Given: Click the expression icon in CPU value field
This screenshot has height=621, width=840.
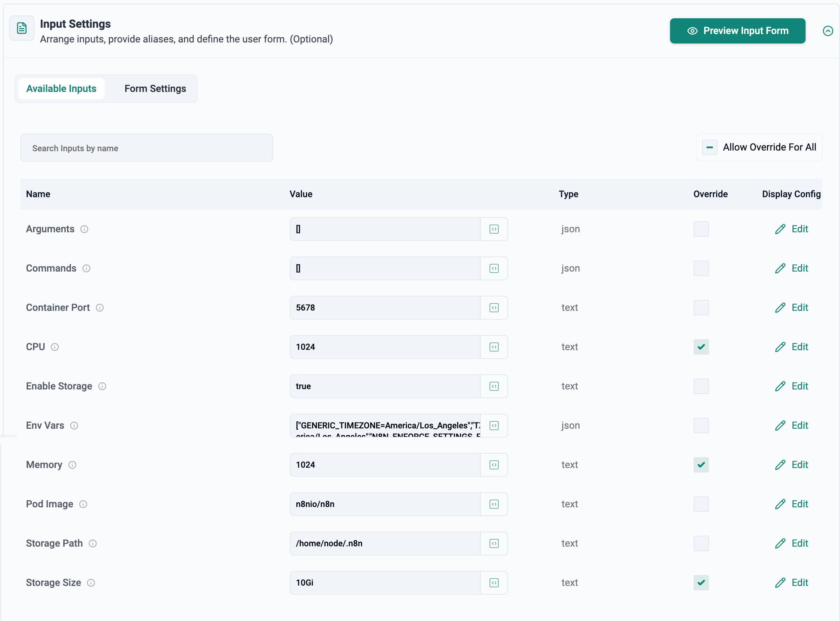Looking at the screenshot, I should coord(494,347).
